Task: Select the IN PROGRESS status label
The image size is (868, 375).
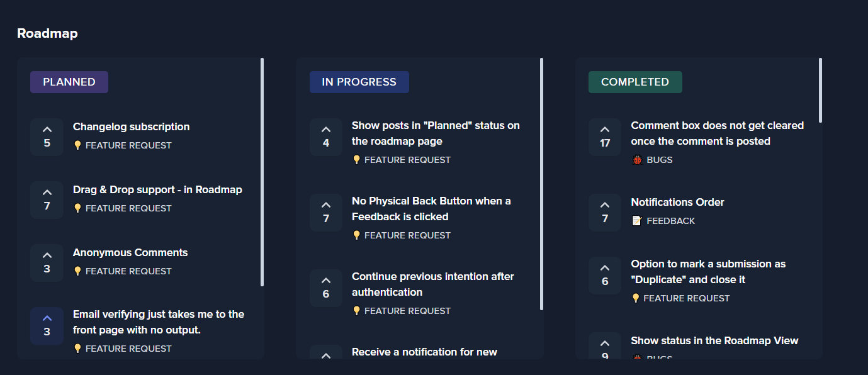Action: tap(359, 82)
